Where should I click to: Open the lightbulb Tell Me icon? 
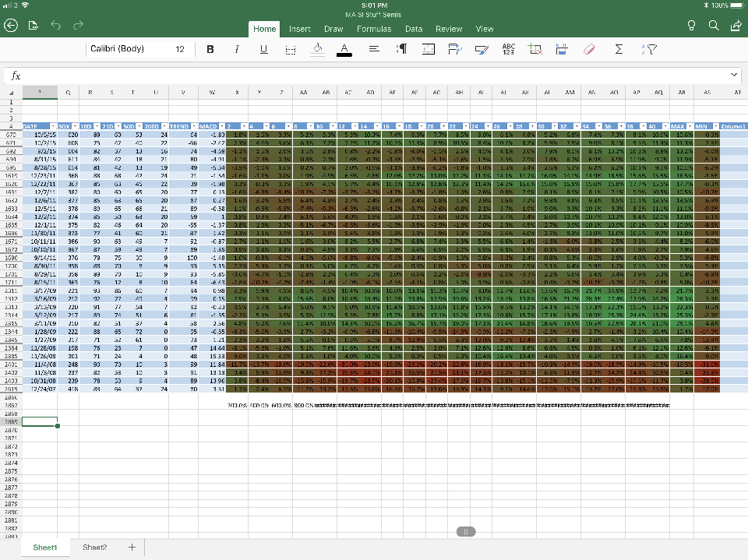691,26
